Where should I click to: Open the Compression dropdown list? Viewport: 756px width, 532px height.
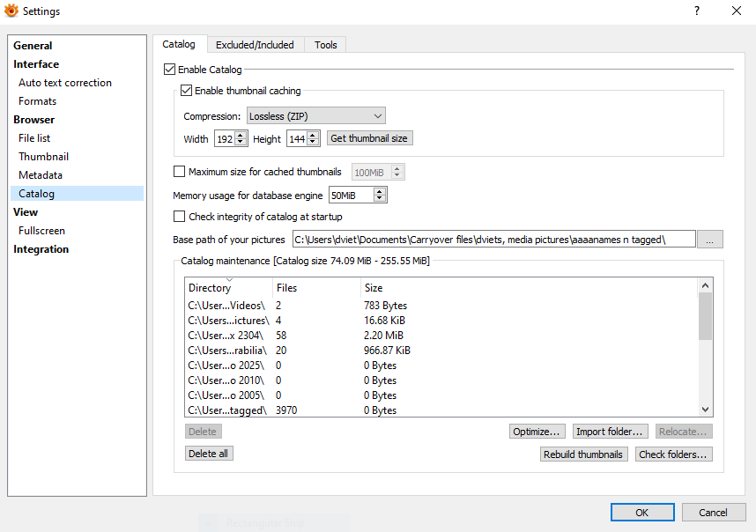pos(315,116)
